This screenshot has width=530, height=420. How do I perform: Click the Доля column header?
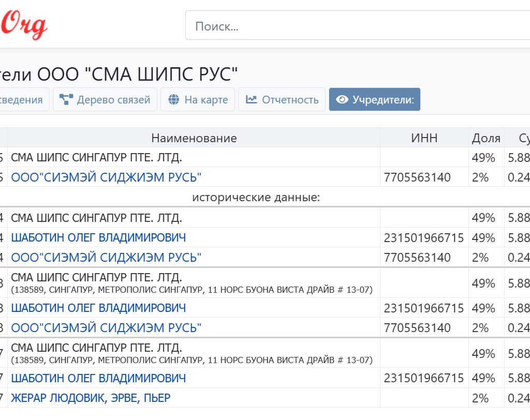coord(486,138)
